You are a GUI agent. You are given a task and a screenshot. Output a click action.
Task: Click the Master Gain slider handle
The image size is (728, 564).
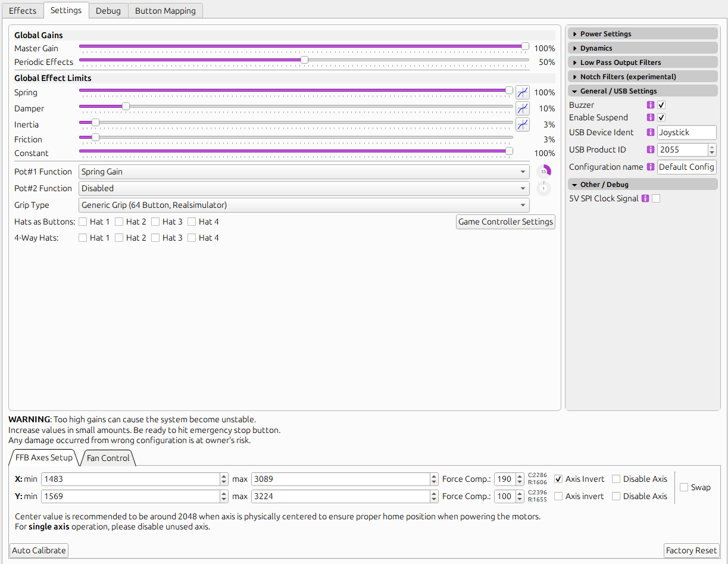[525, 46]
